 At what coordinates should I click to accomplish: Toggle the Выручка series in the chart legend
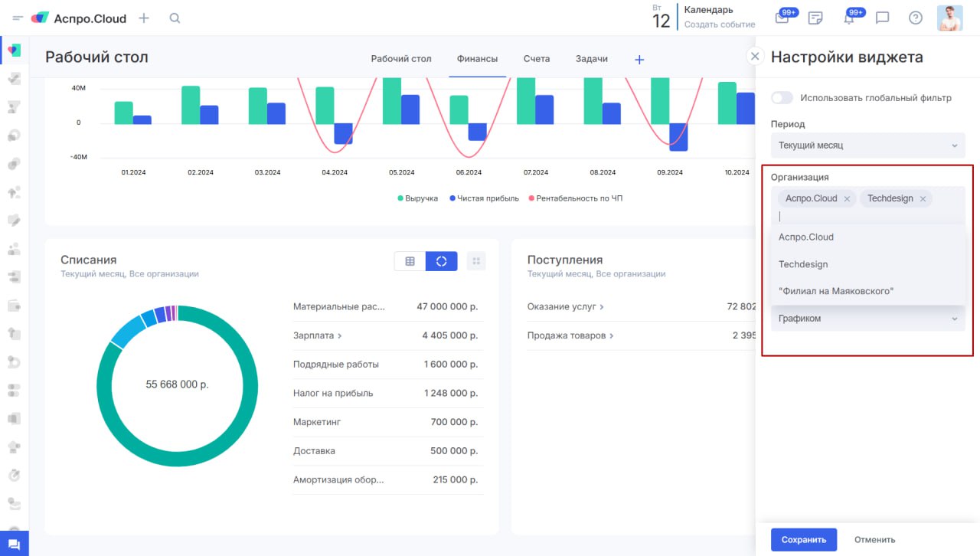[x=417, y=198]
